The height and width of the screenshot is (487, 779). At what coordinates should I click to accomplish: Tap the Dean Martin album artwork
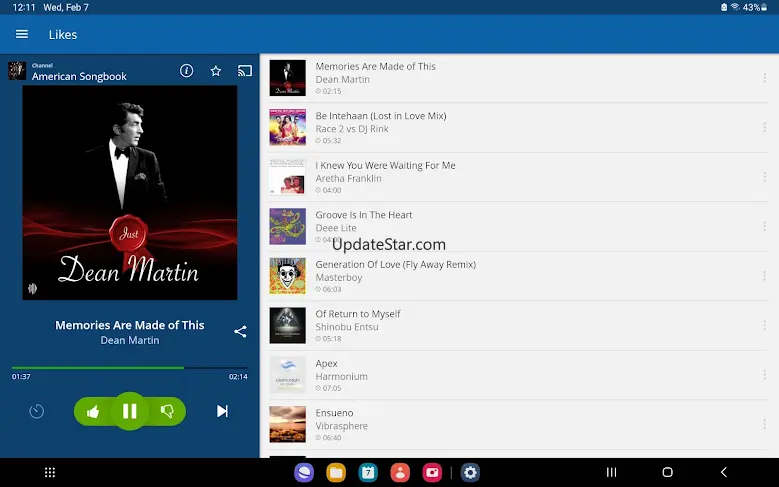(x=130, y=193)
